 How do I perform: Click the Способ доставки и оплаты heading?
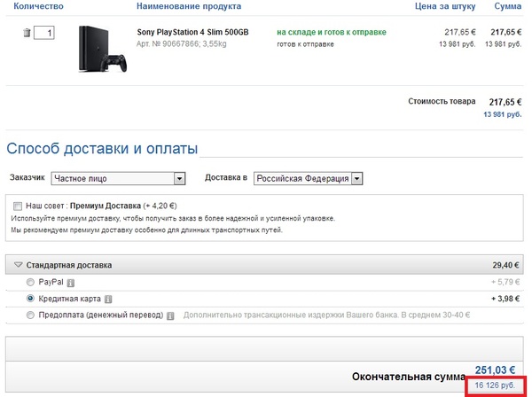[102, 149]
